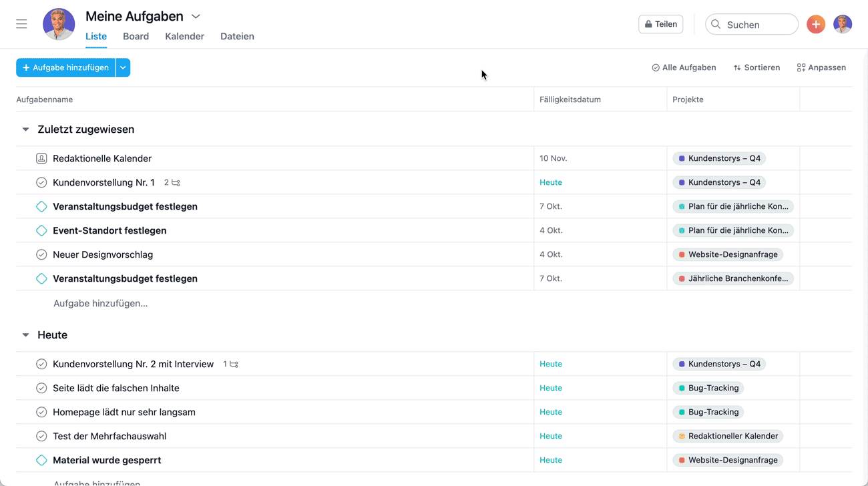868x486 pixels.
Task: Click the Zuletzt zugewiesen section title
Action: coord(85,130)
